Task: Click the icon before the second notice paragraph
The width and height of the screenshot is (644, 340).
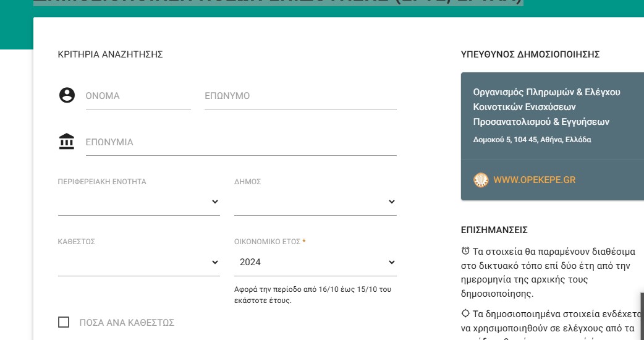Action: 465,313
